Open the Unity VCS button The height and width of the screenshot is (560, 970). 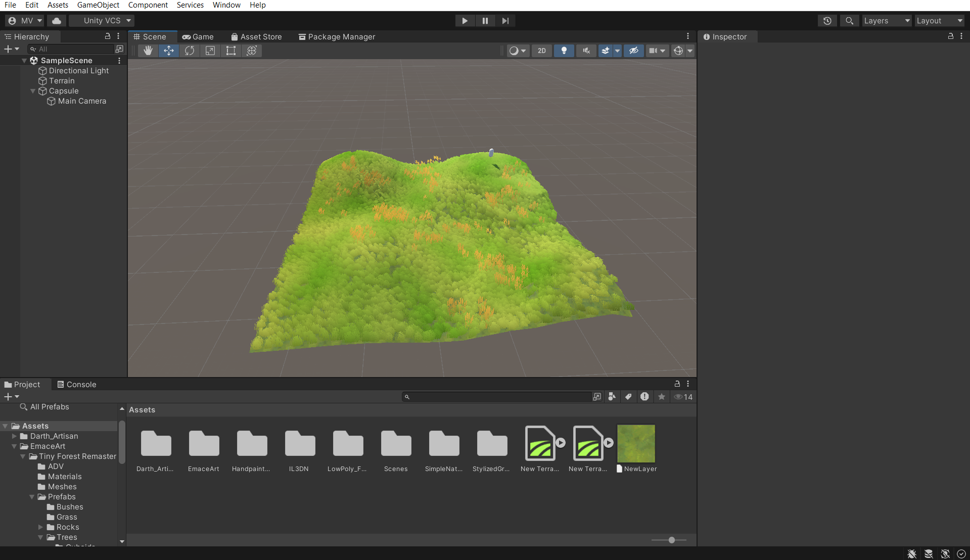tap(102, 21)
